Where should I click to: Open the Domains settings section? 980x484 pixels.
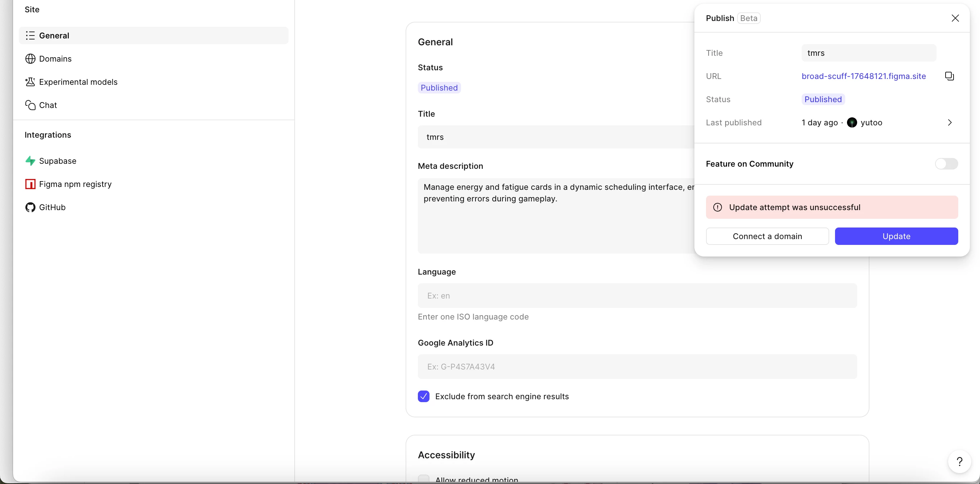pyautogui.click(x=55, y=59)
